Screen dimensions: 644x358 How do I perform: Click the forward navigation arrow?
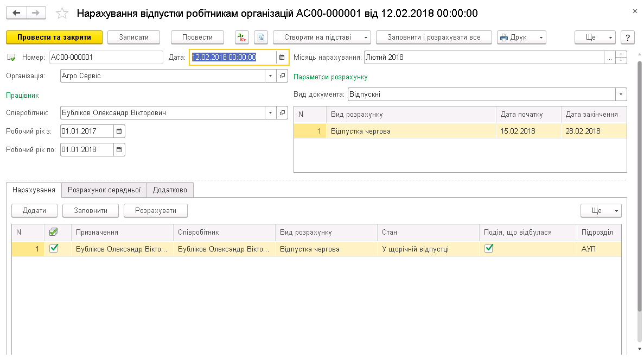click(x=36, y=12)
